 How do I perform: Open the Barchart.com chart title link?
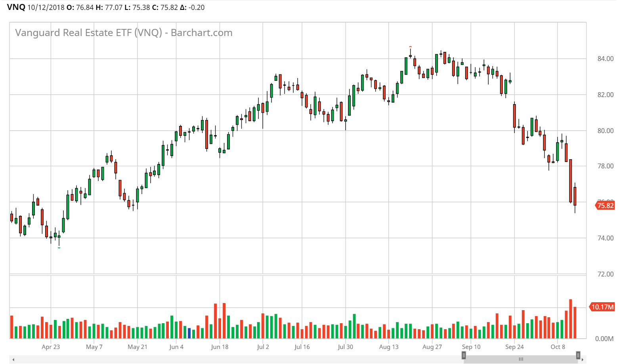pyautogui.click(x=123, y=33)
